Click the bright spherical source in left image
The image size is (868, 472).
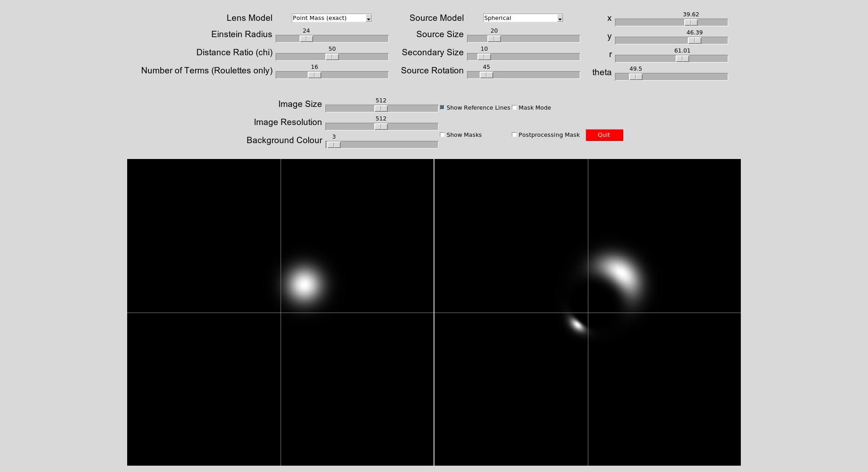pos(304,284)
